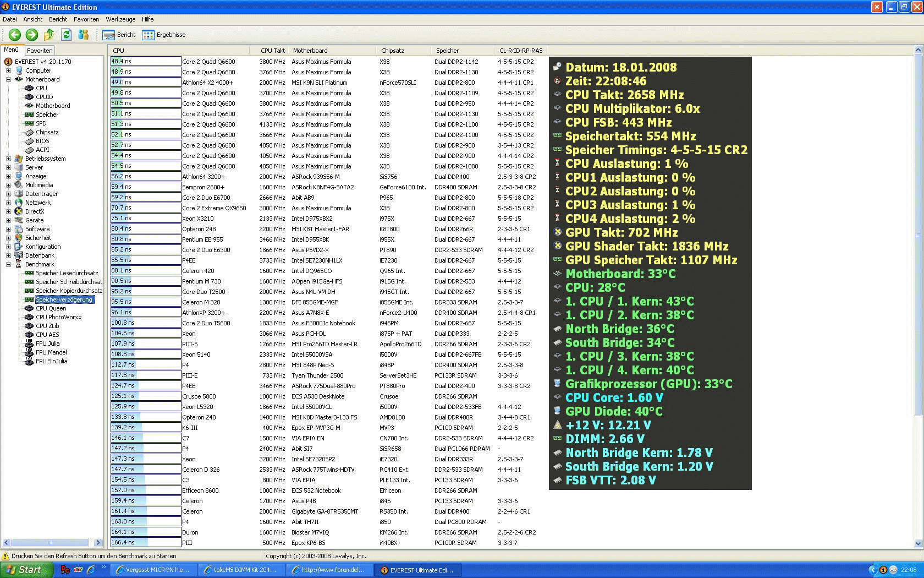This screenshot has height=578, width=924.
Task: Switch to the Favoriten sidebar tab
Action: tap(40, 51)
